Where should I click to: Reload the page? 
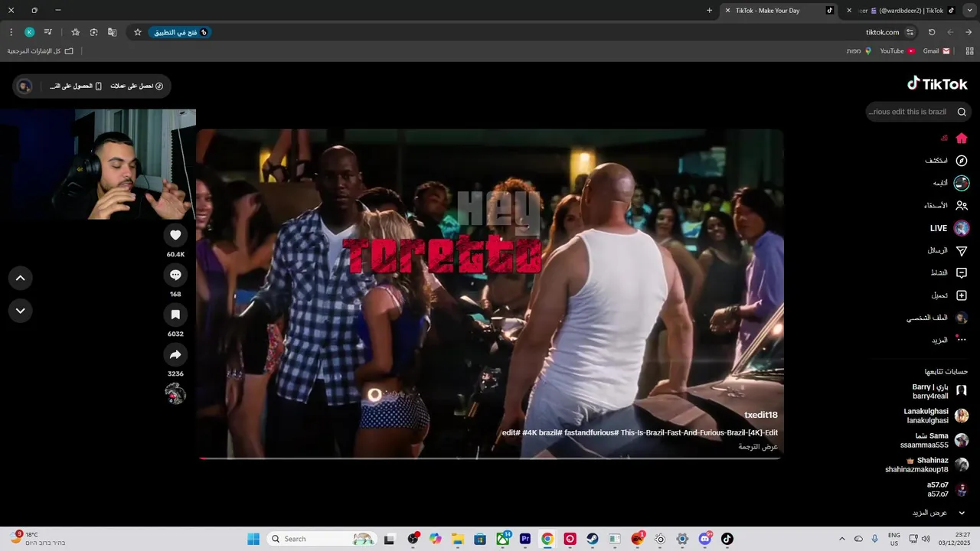932,32
